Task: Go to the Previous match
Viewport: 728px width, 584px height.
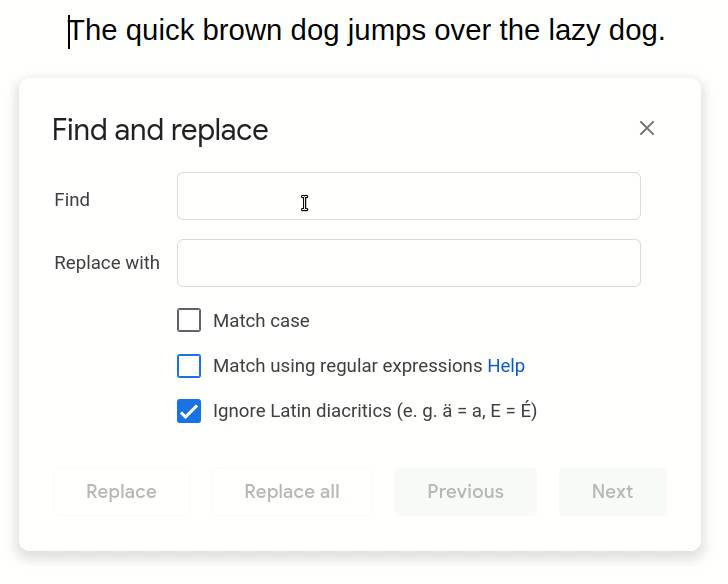Action: (x=465, y=492)
